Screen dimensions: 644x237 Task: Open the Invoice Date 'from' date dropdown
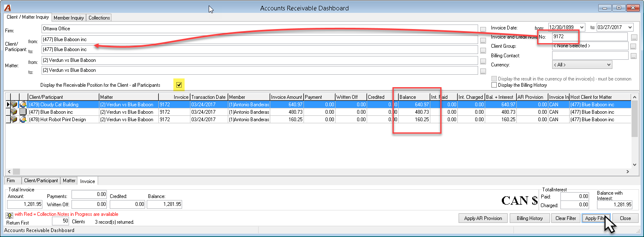582,27
